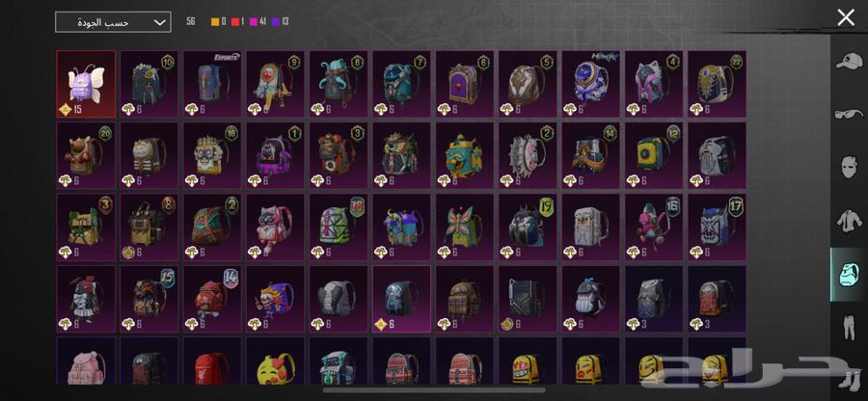Pick the backpack with badge 22
The width and height of the screenshot is (868, 401).
pyautogui.click(x=717, y=84)
